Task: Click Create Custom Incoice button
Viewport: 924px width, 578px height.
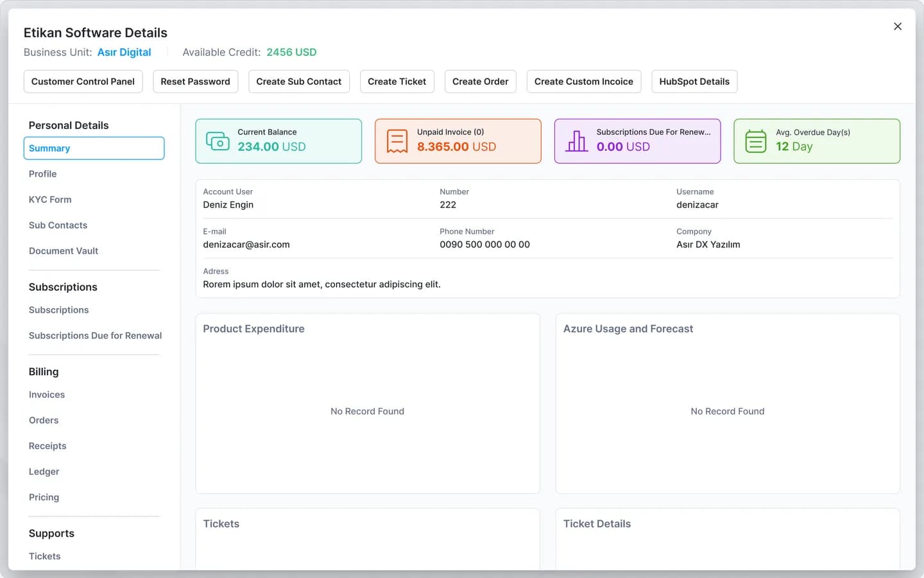Action: [583, 82]
